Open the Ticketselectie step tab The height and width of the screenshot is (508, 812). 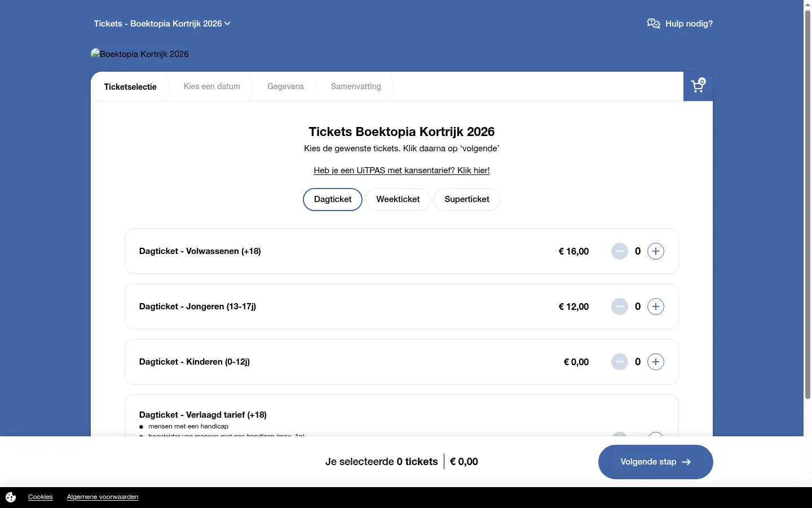pyautogui.click(x=130, y=86)
